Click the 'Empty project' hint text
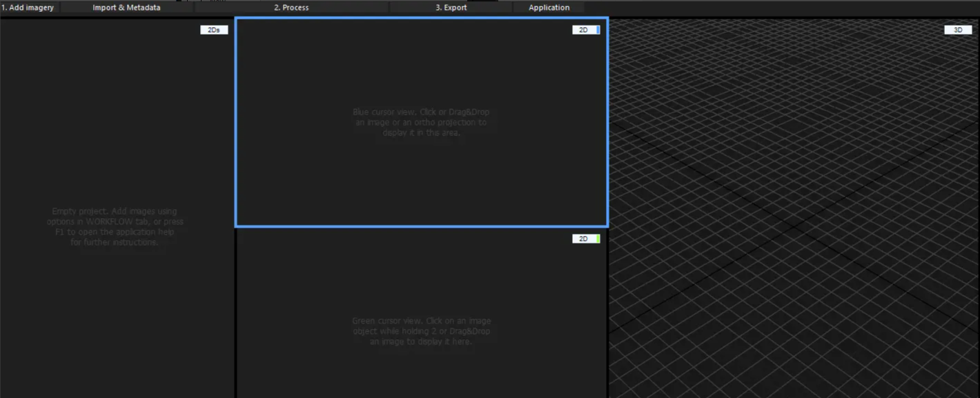The width and height of the screenshot is (980, 398). coord(115,227)
